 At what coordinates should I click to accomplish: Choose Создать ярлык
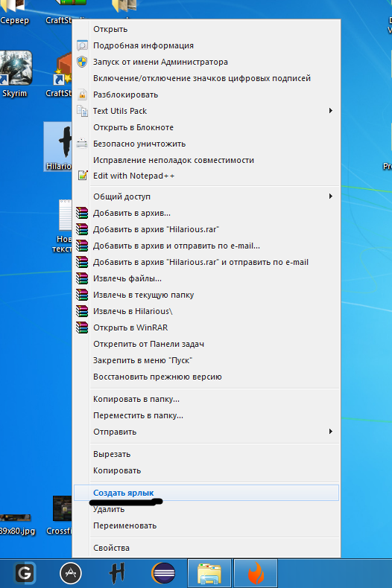coord(206,493)
